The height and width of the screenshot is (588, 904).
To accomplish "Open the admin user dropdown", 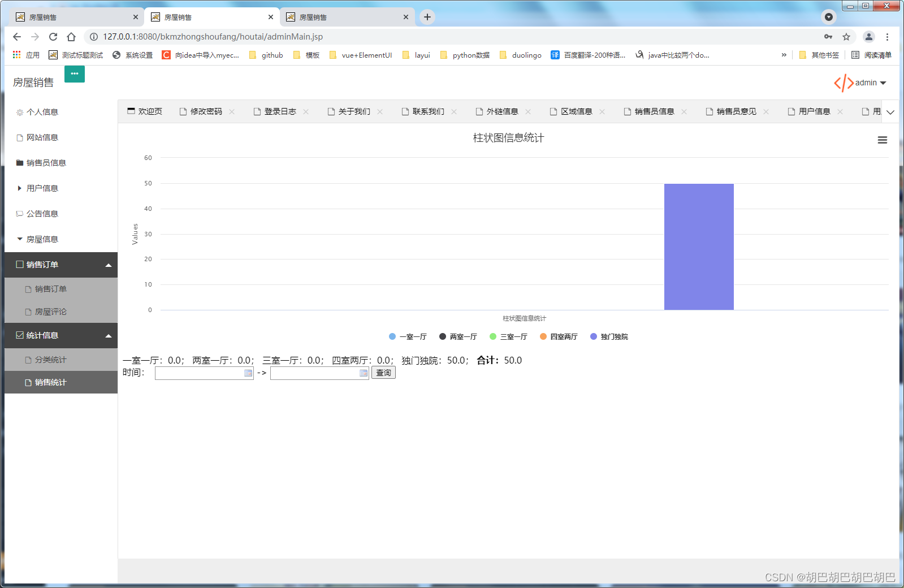I will click(x=871, y=83).
